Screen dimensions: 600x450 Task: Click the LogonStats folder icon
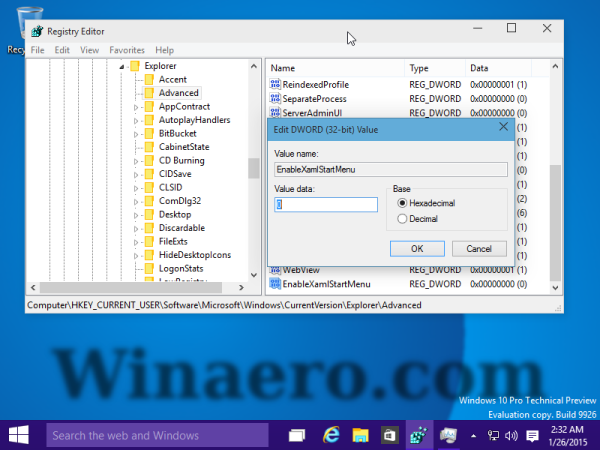coord(149,268)
